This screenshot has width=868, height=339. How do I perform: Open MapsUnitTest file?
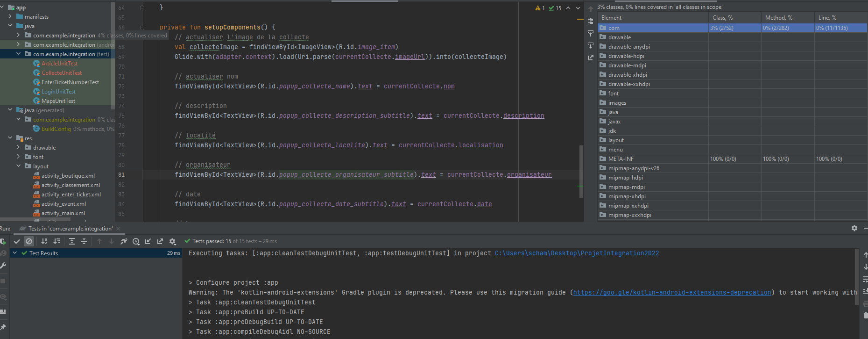tap(58, 101)
